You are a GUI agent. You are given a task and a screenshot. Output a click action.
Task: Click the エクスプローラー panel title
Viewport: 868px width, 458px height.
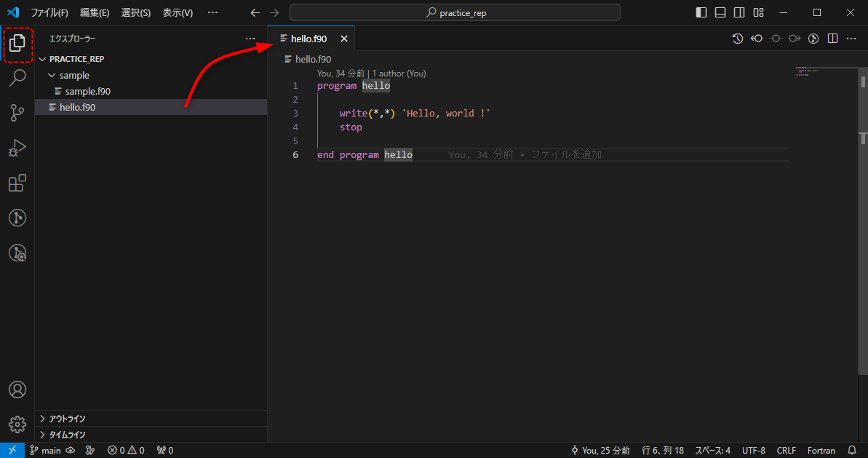[x=72, y=38]
